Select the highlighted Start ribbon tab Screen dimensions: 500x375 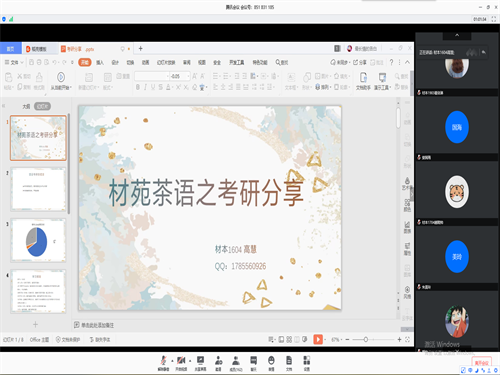[x=85, y=62]
